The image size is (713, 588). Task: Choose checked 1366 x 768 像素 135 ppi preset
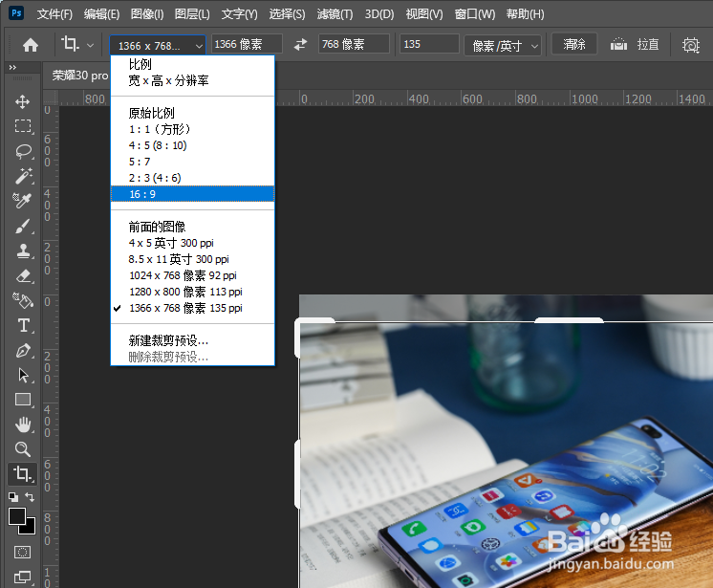tap(192, 308)
